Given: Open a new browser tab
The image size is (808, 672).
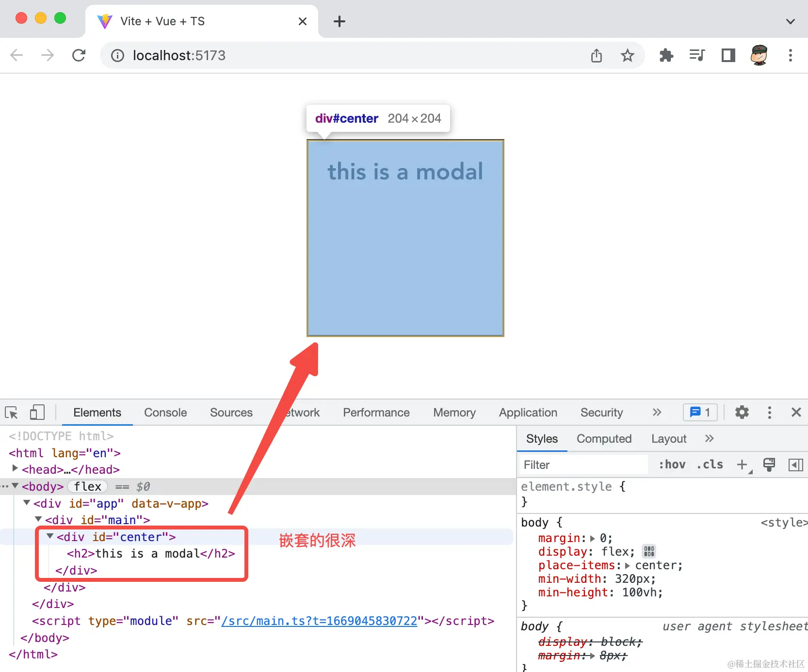Looking at the screenshot, I should click(339, 21).
